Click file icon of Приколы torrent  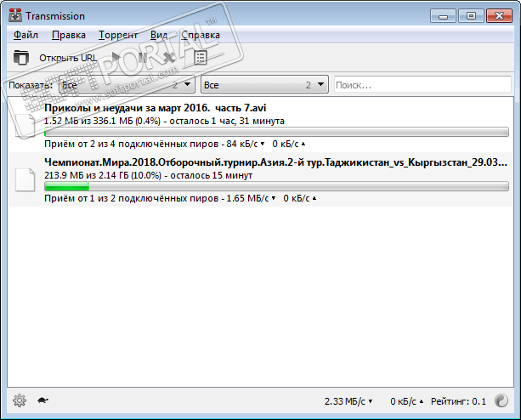pyautogui.click(x=25, y=125)
